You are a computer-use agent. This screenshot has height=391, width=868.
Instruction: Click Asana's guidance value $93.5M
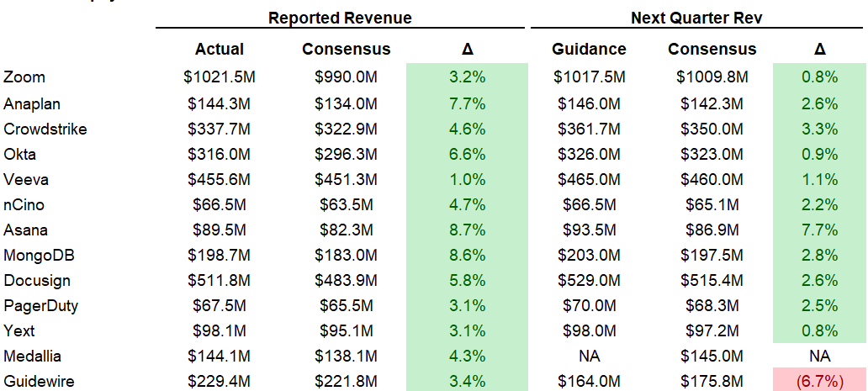[x=589, y=230]
